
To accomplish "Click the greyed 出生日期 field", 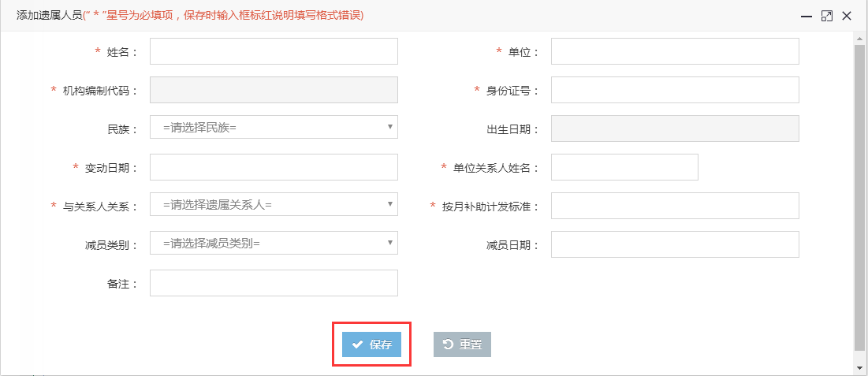I will 675,128.
